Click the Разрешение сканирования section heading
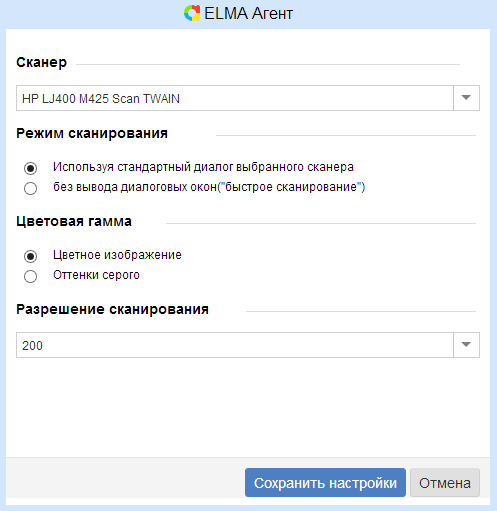This screenshot has height=511, width=497. click(112, 309)
